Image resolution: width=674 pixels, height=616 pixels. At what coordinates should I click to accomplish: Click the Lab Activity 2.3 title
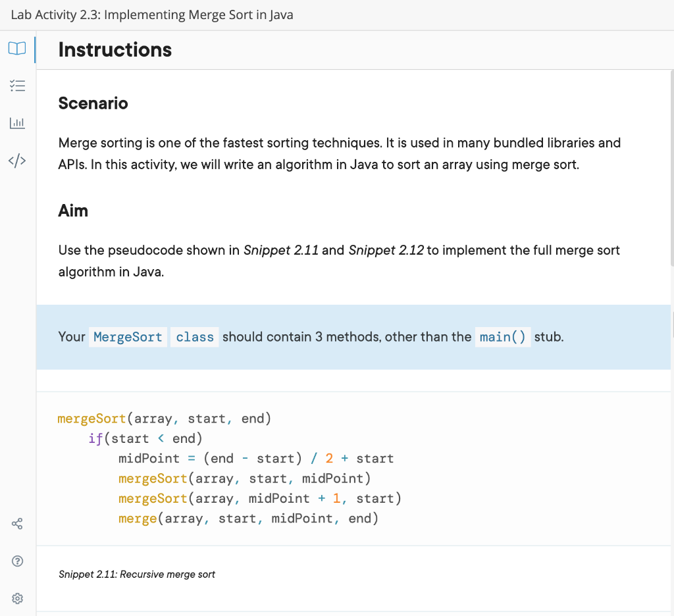pyautogui.click(x=152, y=15)
